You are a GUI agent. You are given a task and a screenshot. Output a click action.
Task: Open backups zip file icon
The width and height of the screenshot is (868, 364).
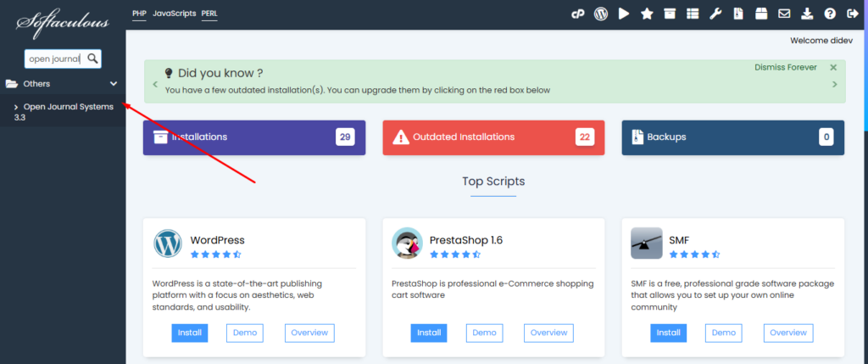pos(738,14)
